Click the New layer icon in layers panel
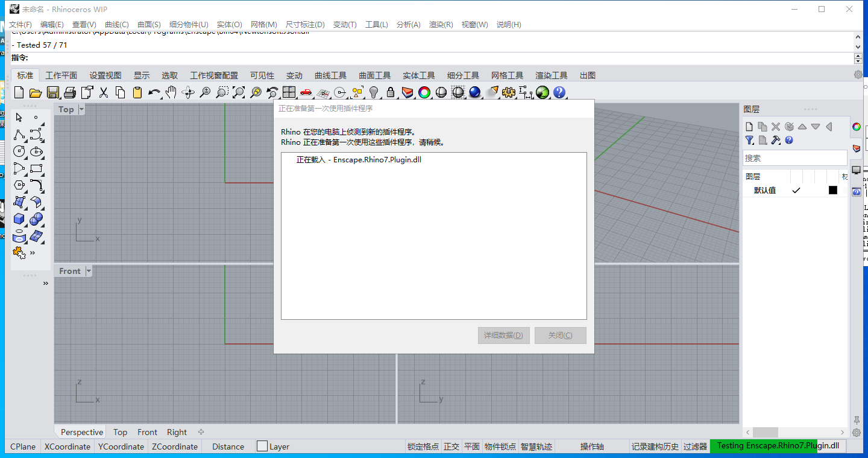Image resolution: width=868 pixels, height=458 pixels. pyautogui.click(x=749, y=127)
